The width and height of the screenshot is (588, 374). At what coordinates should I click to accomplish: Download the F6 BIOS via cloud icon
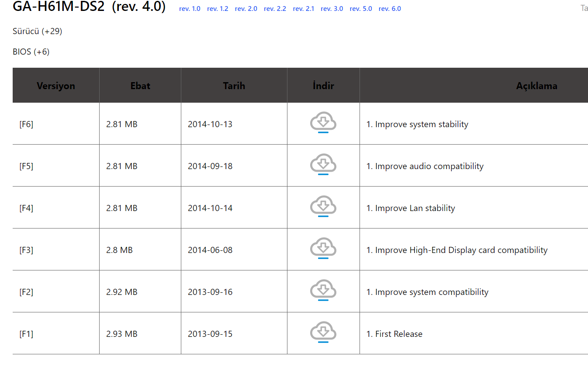click(323, 123)
